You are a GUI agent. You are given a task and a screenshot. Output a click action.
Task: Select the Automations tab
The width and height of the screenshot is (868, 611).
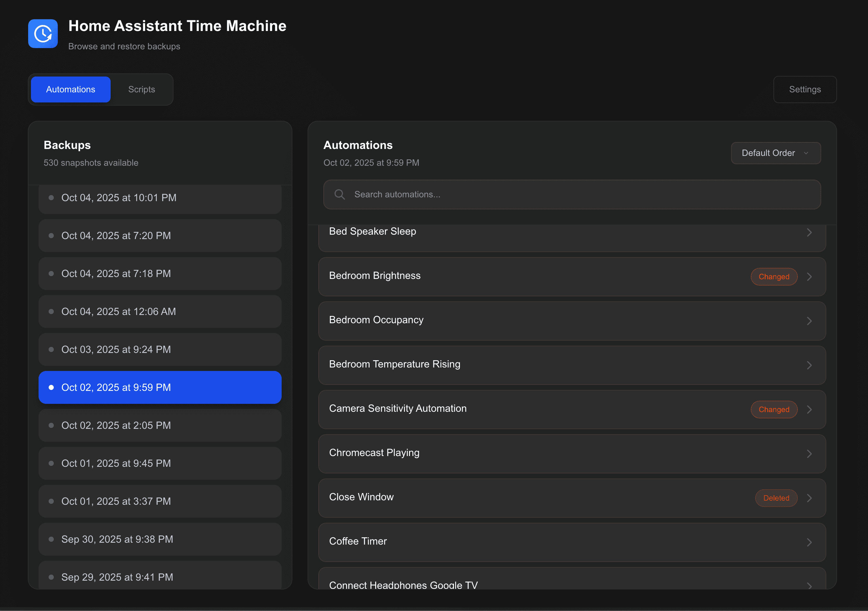(71, 89)
